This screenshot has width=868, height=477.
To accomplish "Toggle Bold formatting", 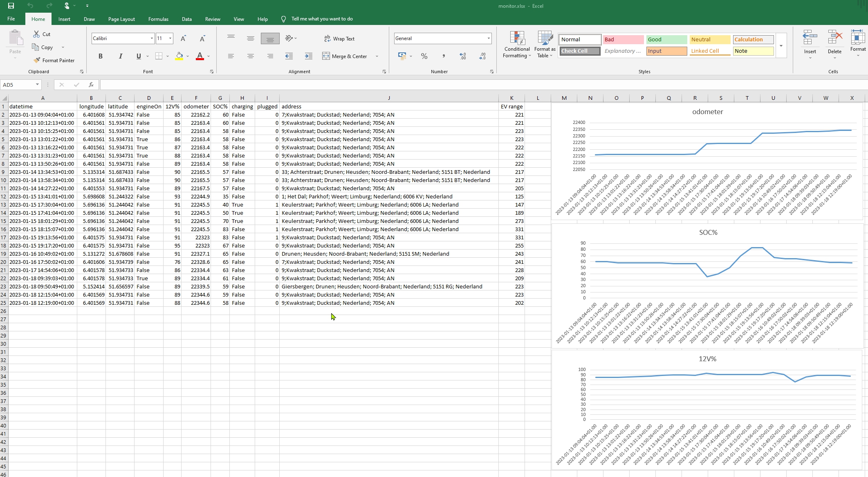I will coord(101,56).
